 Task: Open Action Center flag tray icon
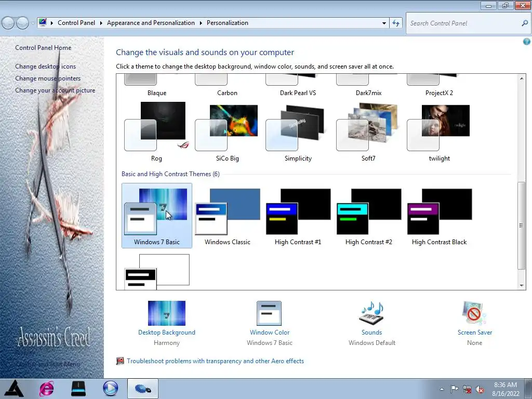[x=454, y=389]
